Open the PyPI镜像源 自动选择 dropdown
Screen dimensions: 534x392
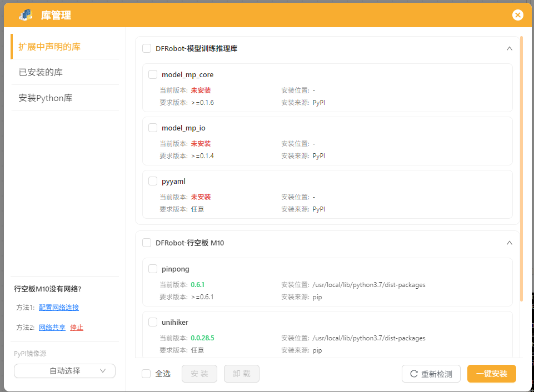pyautogui.click(x=64, y=371)
